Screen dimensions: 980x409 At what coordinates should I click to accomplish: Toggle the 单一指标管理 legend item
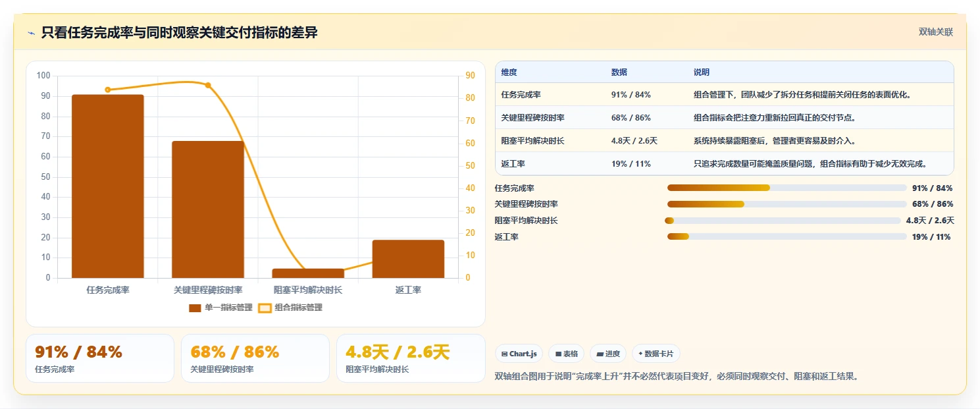tap(220, 308)
